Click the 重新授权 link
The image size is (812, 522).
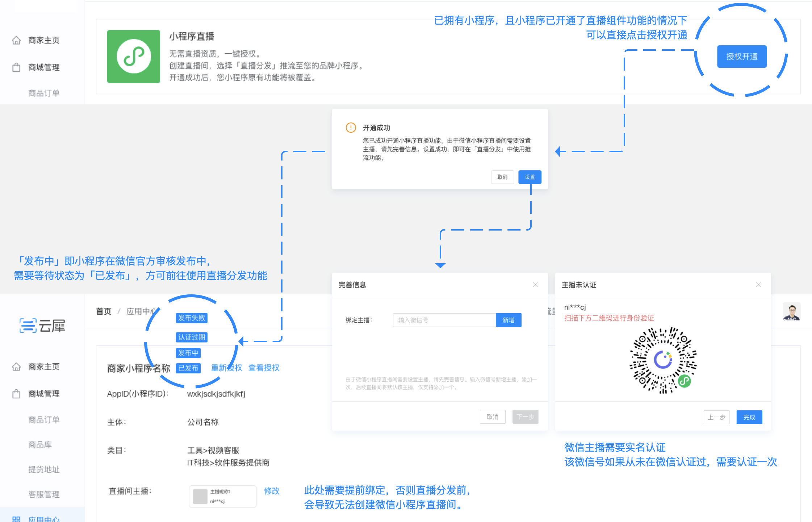click(227, 368)
